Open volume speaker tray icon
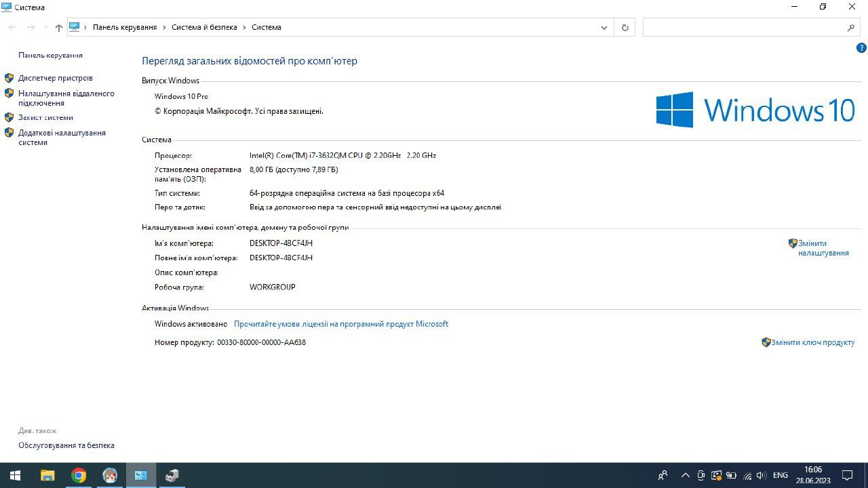 click(x=762, y=475)
